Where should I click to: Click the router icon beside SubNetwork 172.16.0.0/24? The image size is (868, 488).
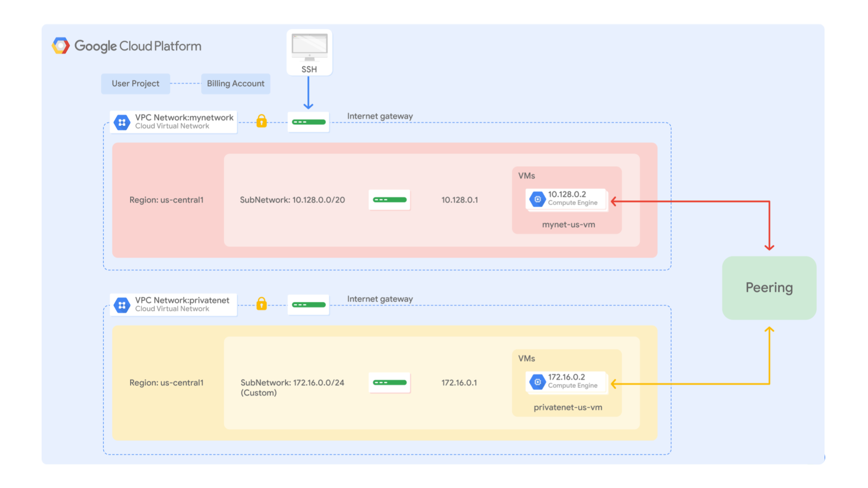(x=389, y=382)
